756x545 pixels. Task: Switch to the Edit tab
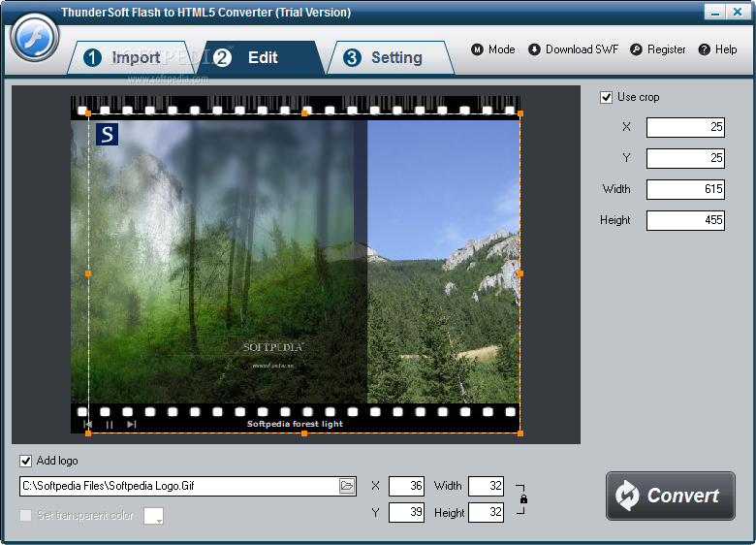261,57
